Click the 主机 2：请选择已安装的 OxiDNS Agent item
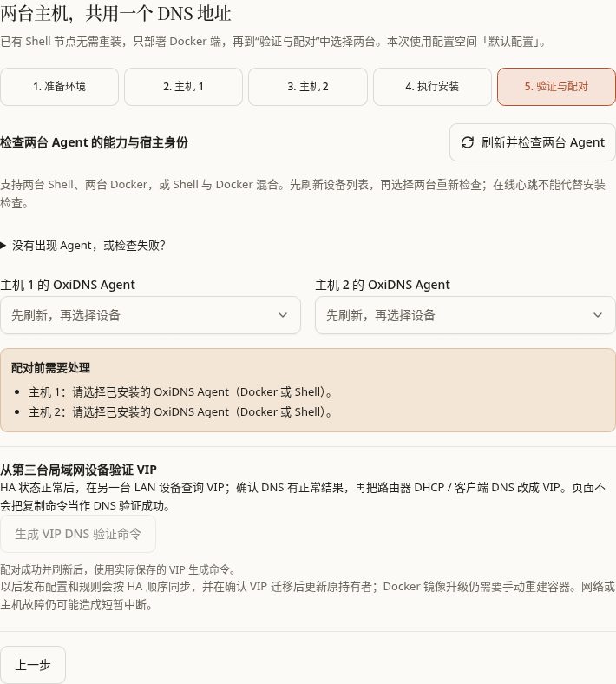The image size is (616, 684). tap(180, 411)
